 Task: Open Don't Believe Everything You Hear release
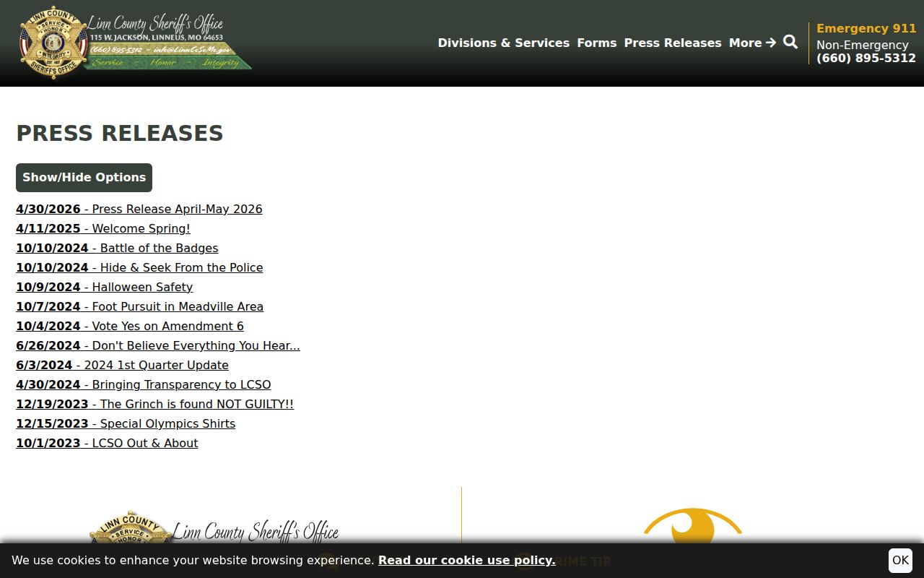tap(158, 345)
